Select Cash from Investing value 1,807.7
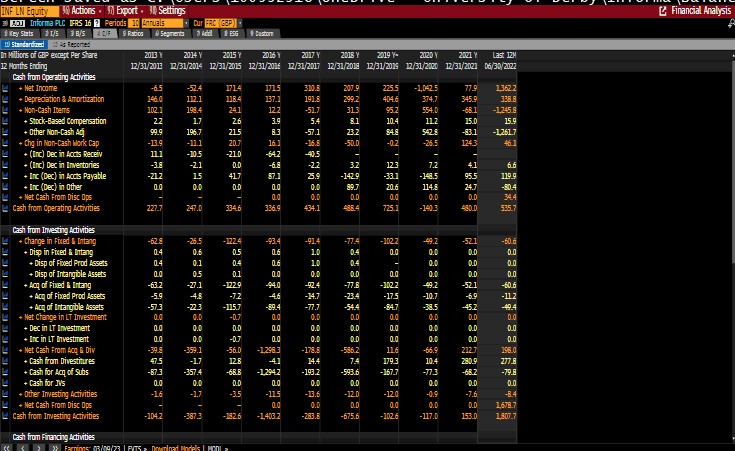Screen dimensions: 735x451 506,416
